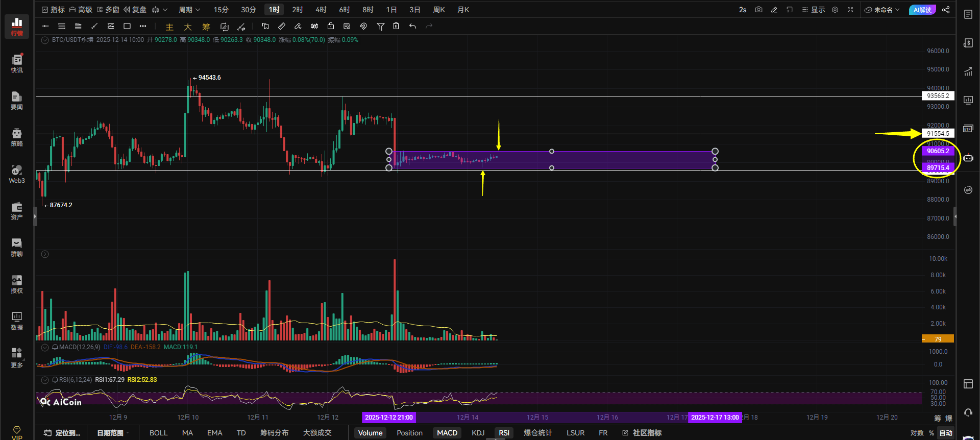Open the 未命名 layout dropdown
Viewport: 980px width, 440px height.
(882, 10)
